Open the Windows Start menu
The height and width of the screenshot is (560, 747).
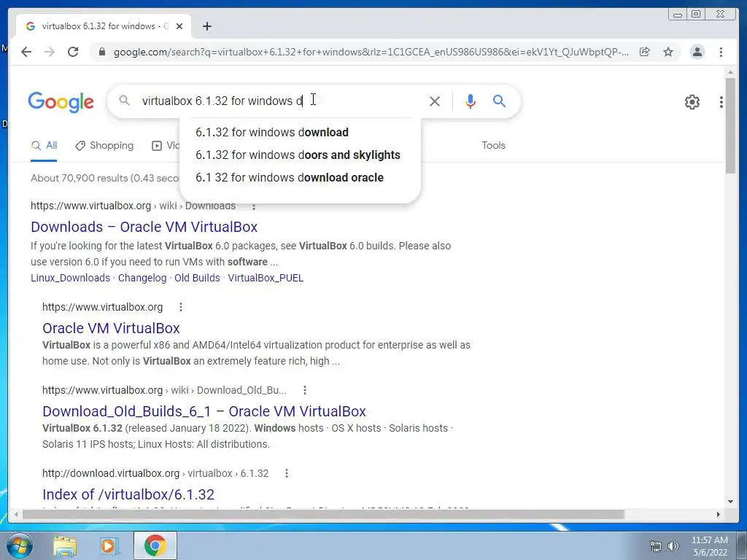18,545
